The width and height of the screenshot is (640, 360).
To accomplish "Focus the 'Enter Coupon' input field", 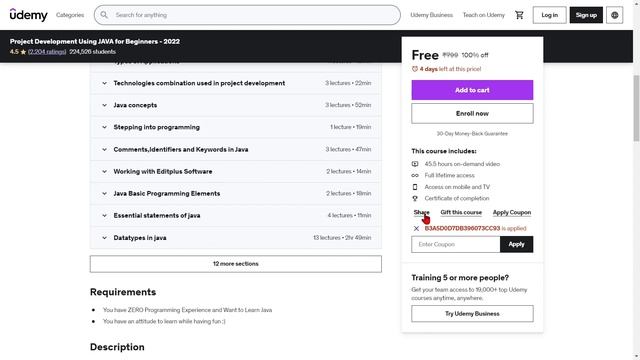I will click(456, 244).
